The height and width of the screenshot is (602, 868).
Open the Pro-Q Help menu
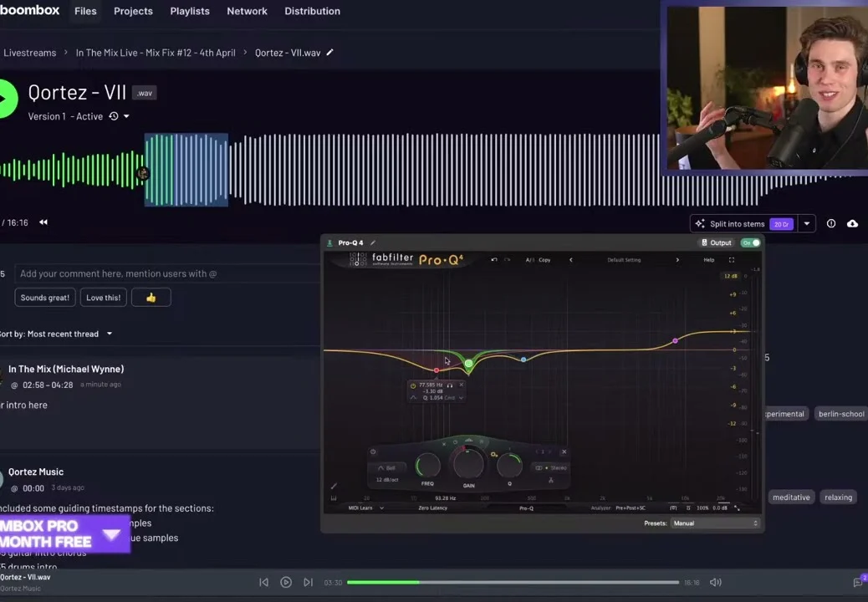click(x=708, y=259)
